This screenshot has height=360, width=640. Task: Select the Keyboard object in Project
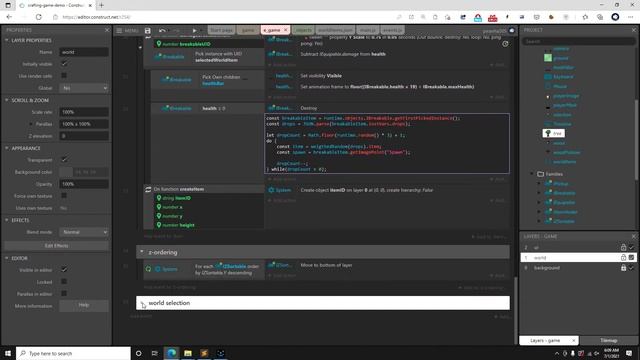pyautogui.click(x=563, y=77)
